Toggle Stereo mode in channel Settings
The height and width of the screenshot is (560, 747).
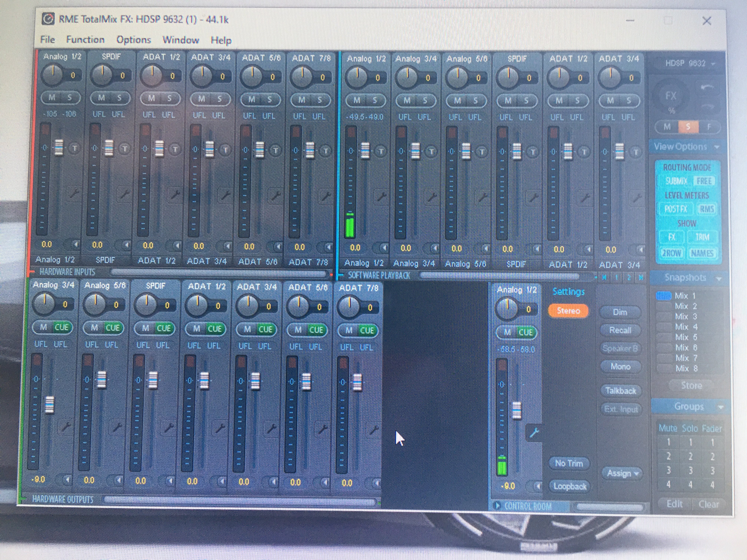568,311
